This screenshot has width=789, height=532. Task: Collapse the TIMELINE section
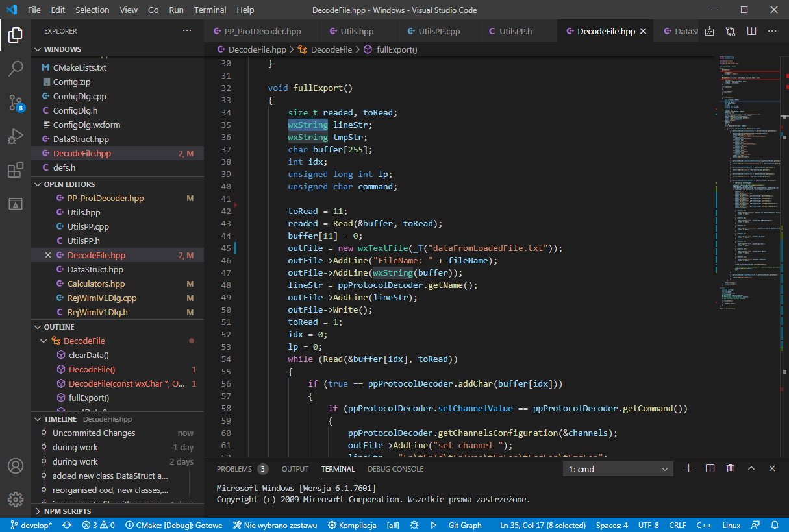[117, 419]
